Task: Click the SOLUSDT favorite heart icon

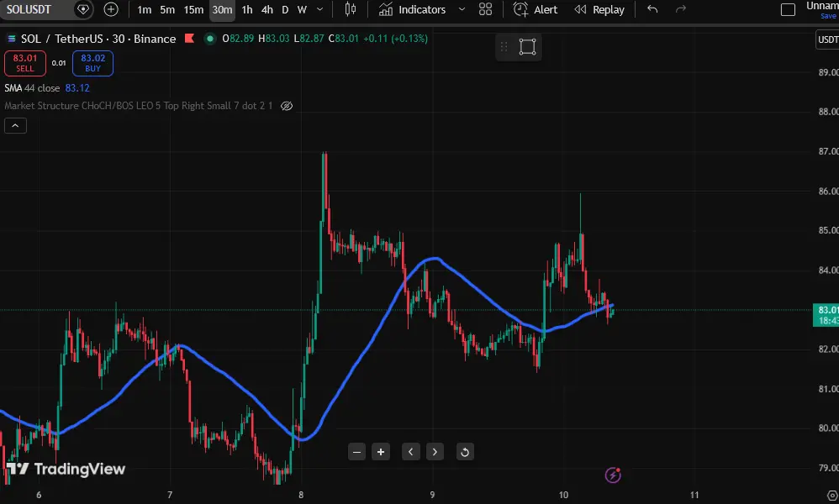Action: pos(83,9)
